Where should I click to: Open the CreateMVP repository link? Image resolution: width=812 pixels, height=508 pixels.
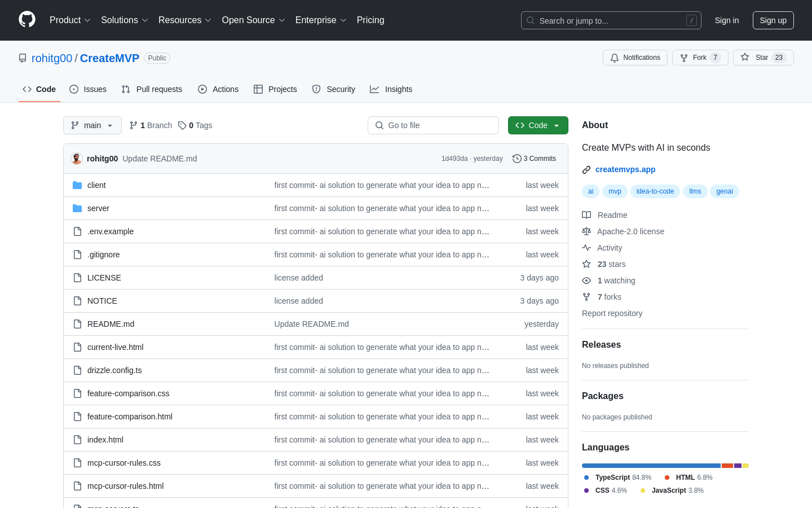click(109, 58)
